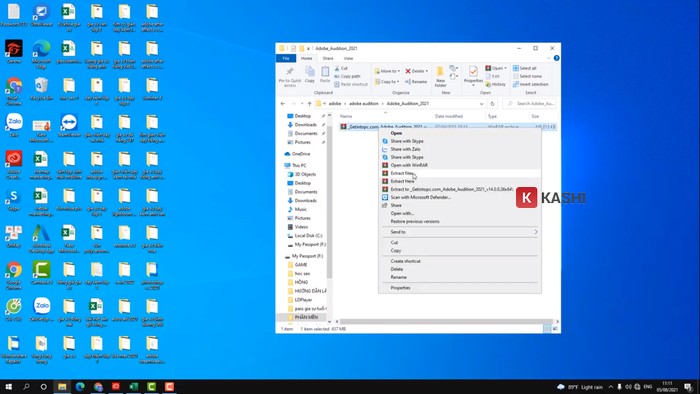Open the ribbon Delete dropdown
Image resolution: width=700 pixels, height=394 pixels.
[417, 71]
